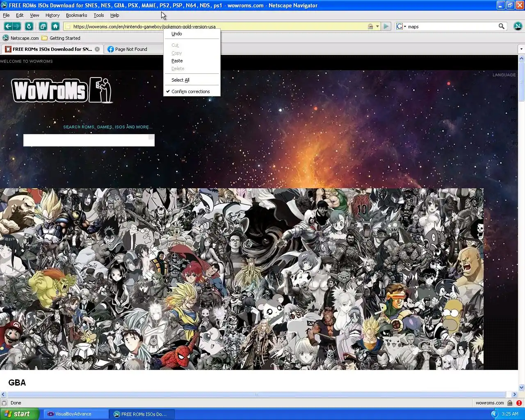Click the WELCOME TO WOWROMS text
The image size is (525, 420).
coord(26,61)
